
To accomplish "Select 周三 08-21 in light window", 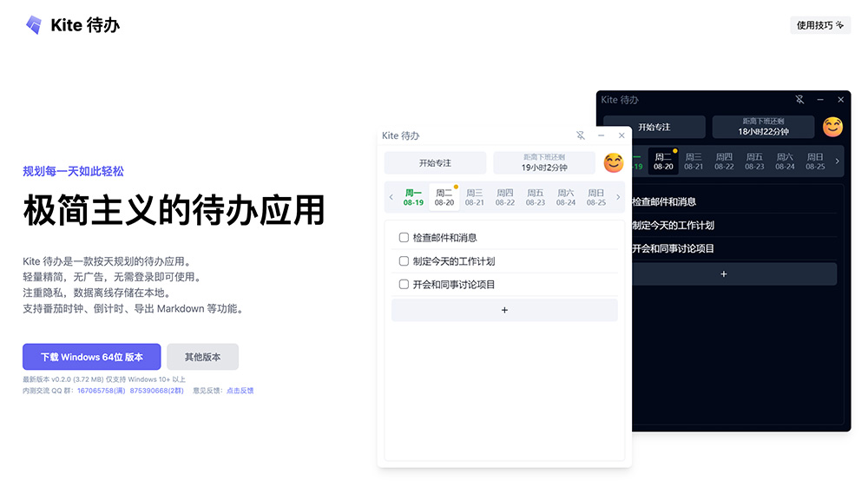I will [x=475, y=197].
